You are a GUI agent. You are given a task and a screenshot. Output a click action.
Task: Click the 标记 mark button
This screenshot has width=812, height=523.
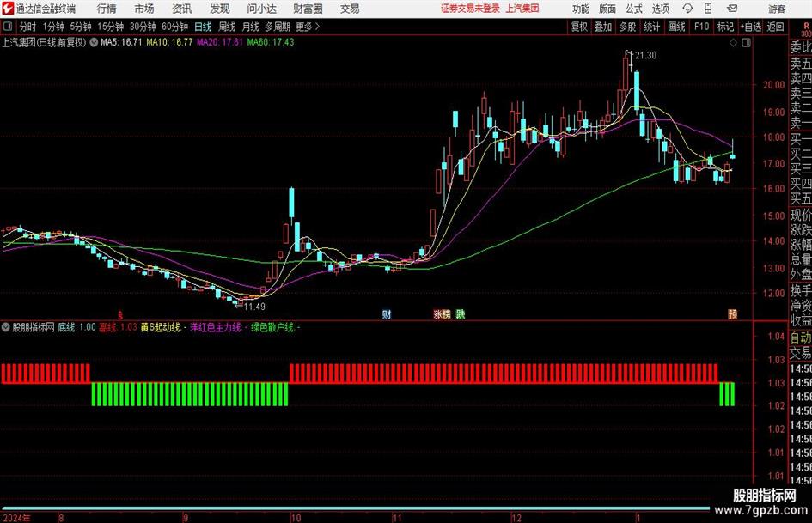[725, 27]
